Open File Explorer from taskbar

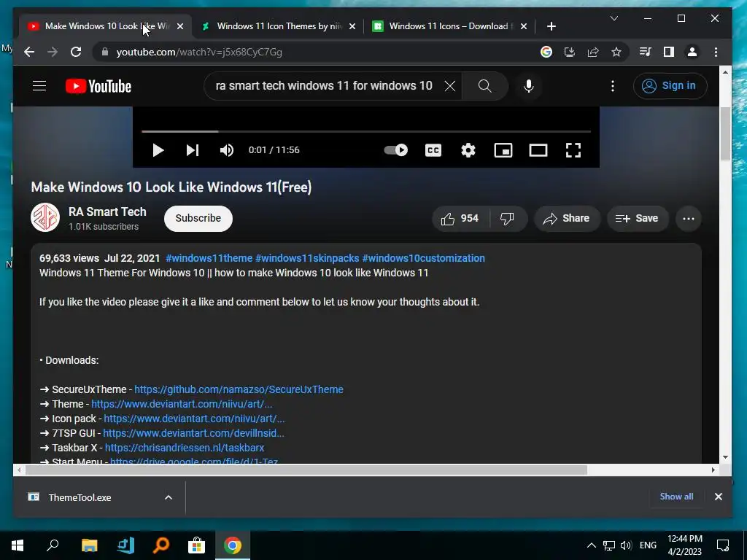89,545
